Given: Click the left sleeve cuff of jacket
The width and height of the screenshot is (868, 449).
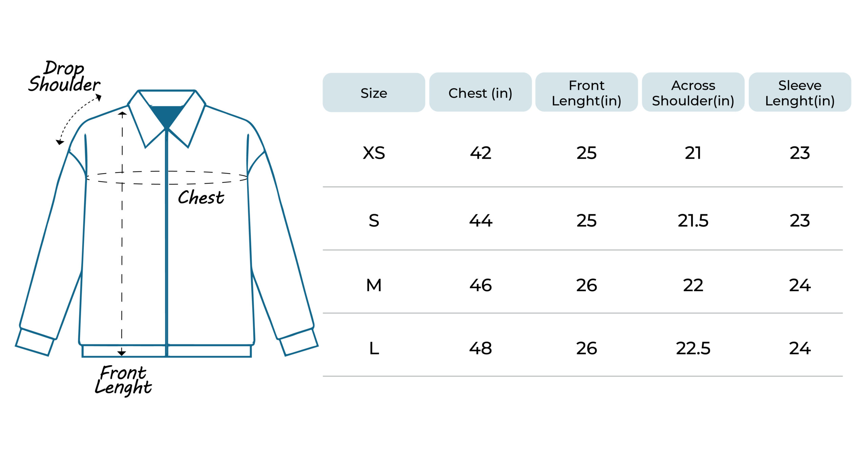Looking at the screenshot, I should (35, 342).
